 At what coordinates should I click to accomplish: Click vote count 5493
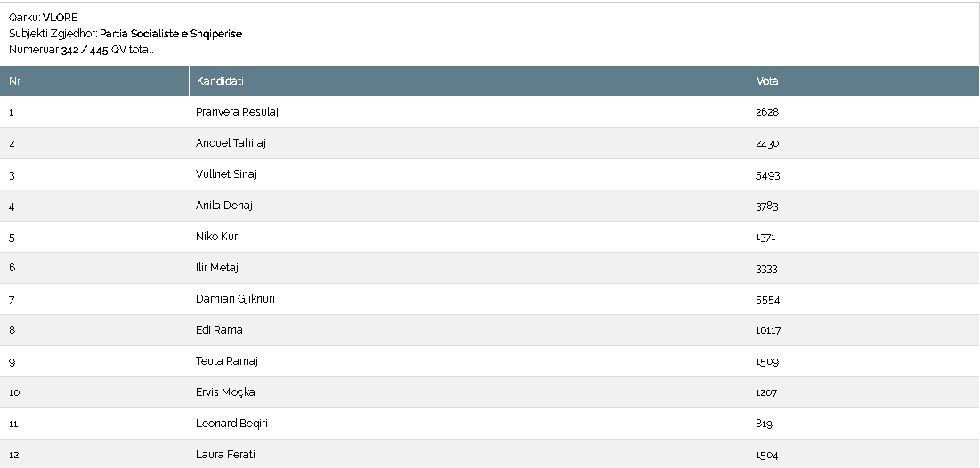767,175
